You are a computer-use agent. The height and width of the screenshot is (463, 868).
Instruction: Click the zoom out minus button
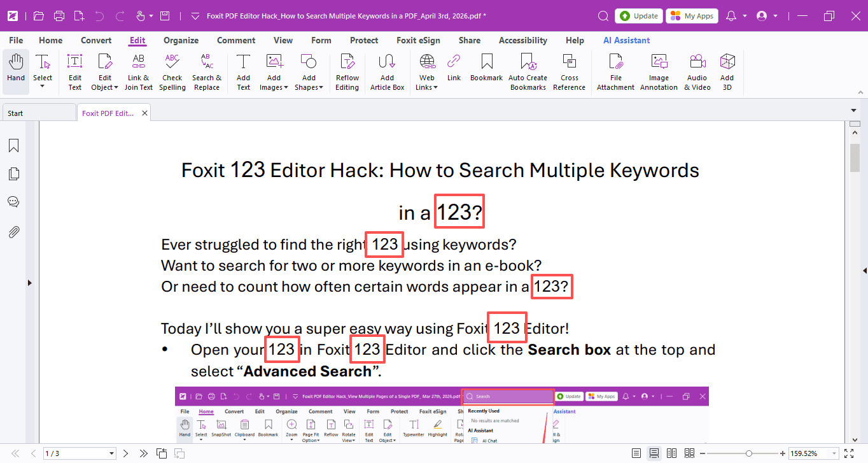(x=703, y=453)
